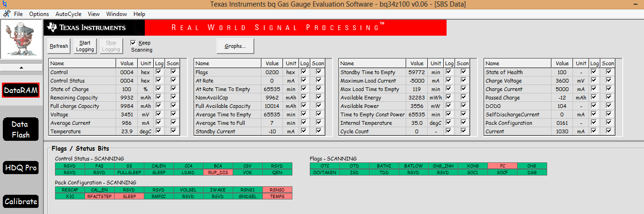The height and width of the screenshot is (214, 644).
Task: Click the OCVTAKEN flag bit
Action: pos(325,173)
